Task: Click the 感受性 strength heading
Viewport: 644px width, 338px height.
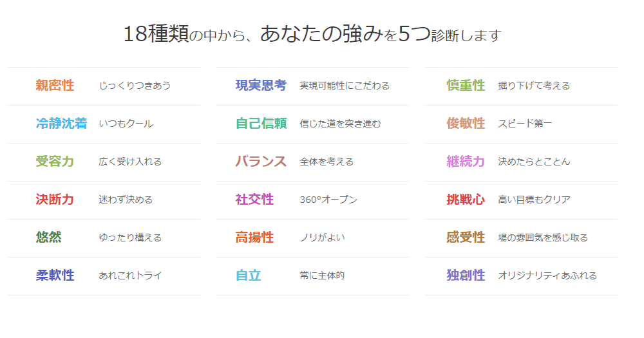Action: (x=466, y=237)
